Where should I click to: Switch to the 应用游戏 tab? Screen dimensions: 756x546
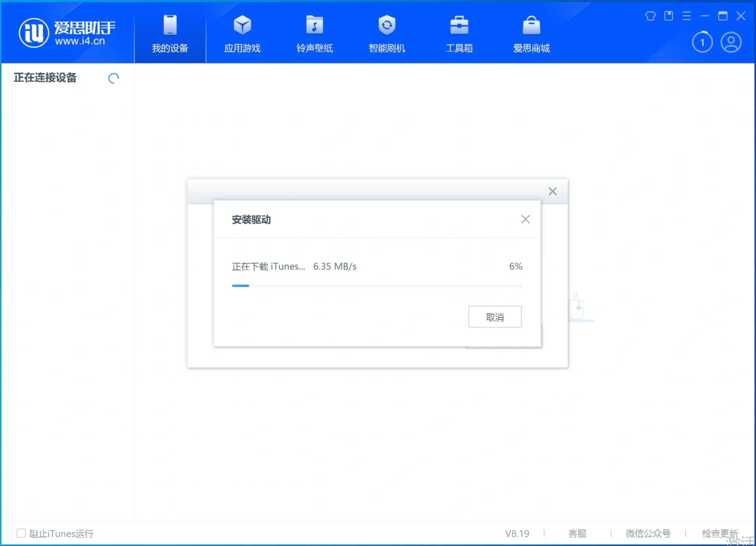[242, 48]
